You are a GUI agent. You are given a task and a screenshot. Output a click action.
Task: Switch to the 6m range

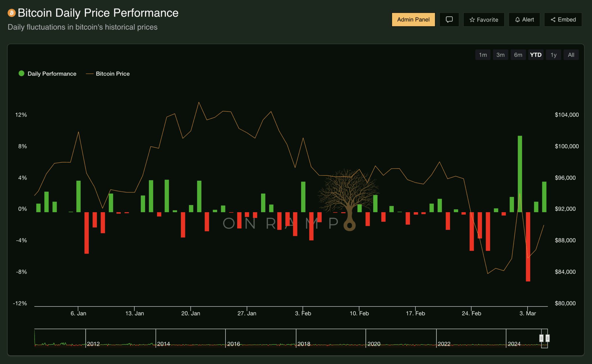(x=518, y=55)
